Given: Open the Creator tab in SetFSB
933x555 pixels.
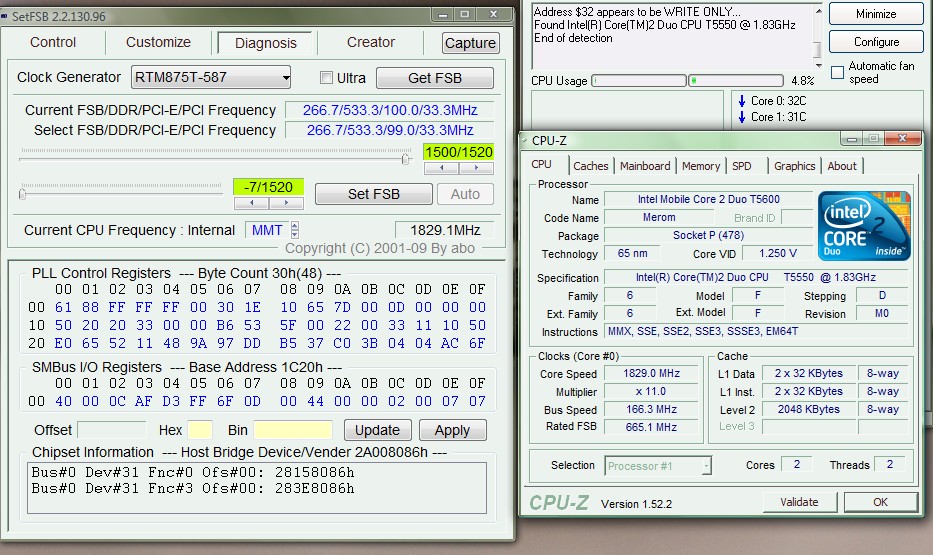Looking at the screenshot, I should (371, 42).
